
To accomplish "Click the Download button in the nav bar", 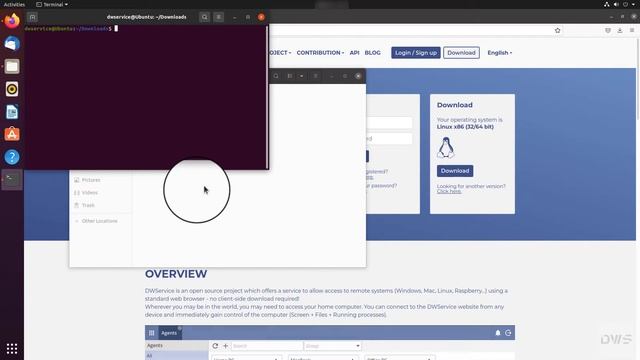I will tap(461, 53).
